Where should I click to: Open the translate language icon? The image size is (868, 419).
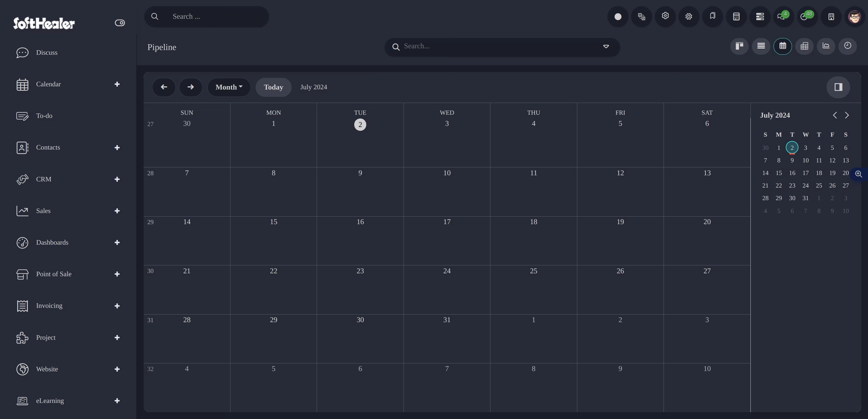642,16
